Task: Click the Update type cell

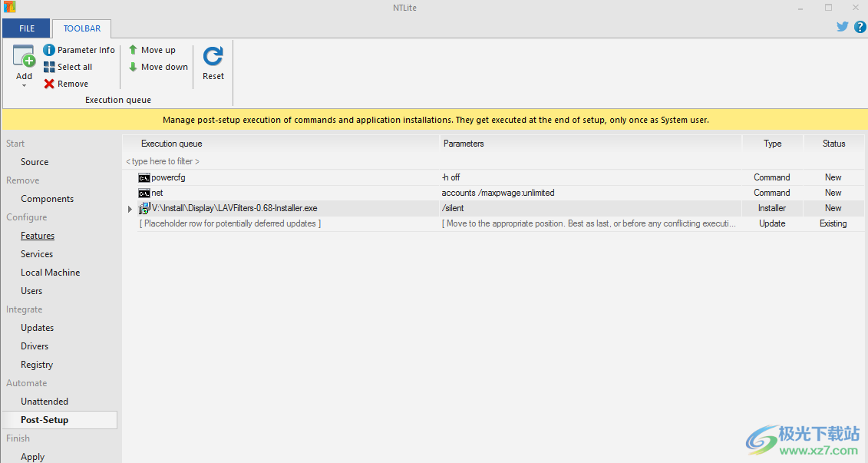Action: tap(772, 223)
